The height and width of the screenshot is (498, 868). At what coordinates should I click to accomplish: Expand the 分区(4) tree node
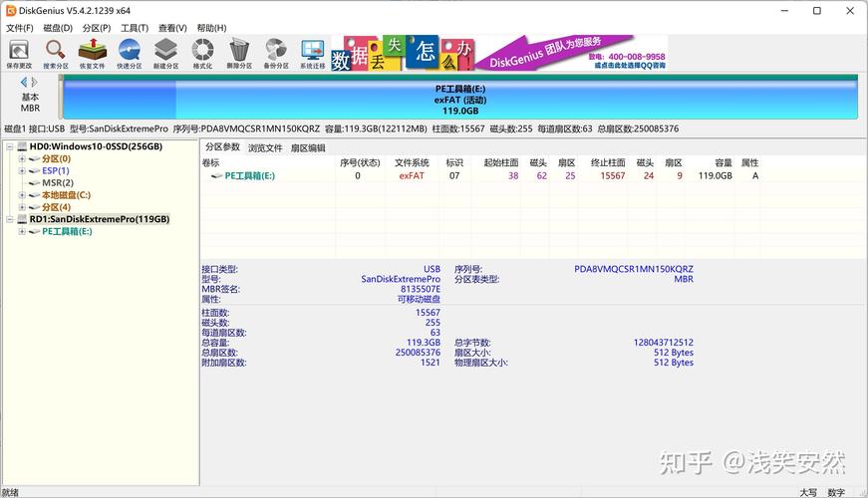tap(22, 207)
